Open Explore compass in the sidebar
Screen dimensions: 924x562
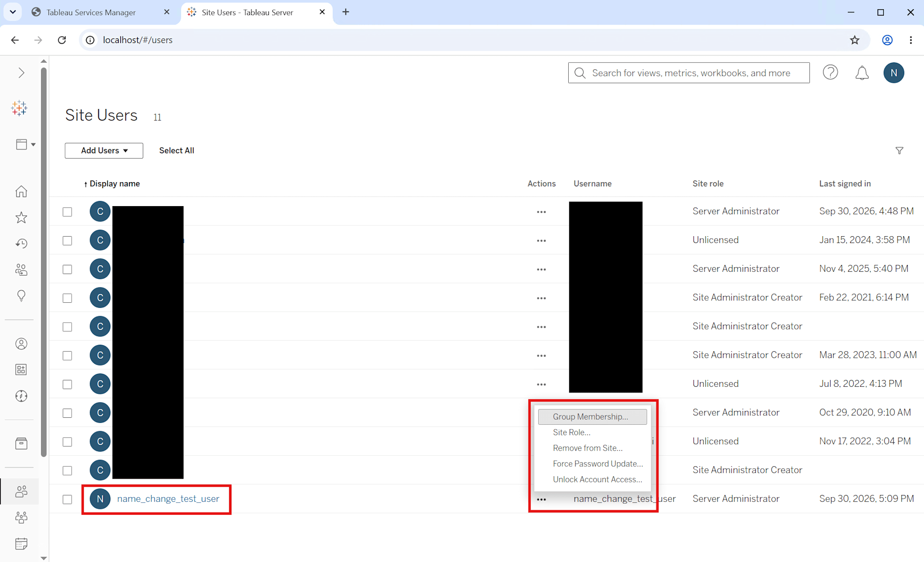tap(21, 396)
